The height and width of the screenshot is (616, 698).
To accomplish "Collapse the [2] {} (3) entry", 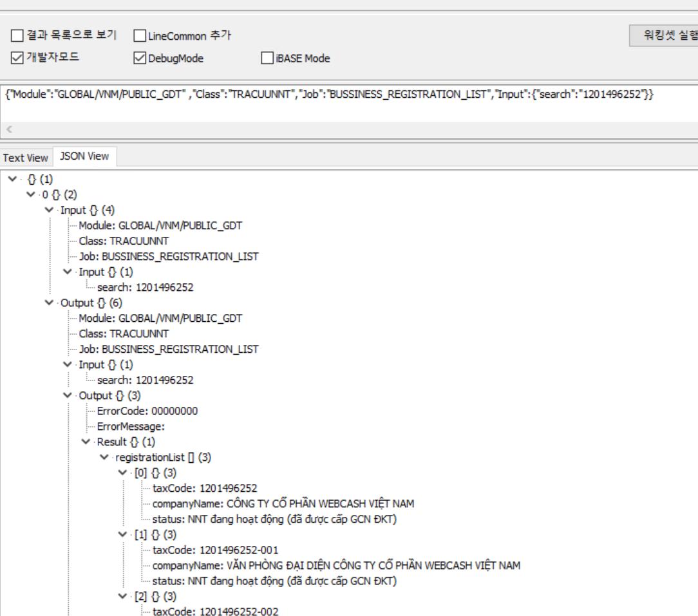I will [122, 597].
